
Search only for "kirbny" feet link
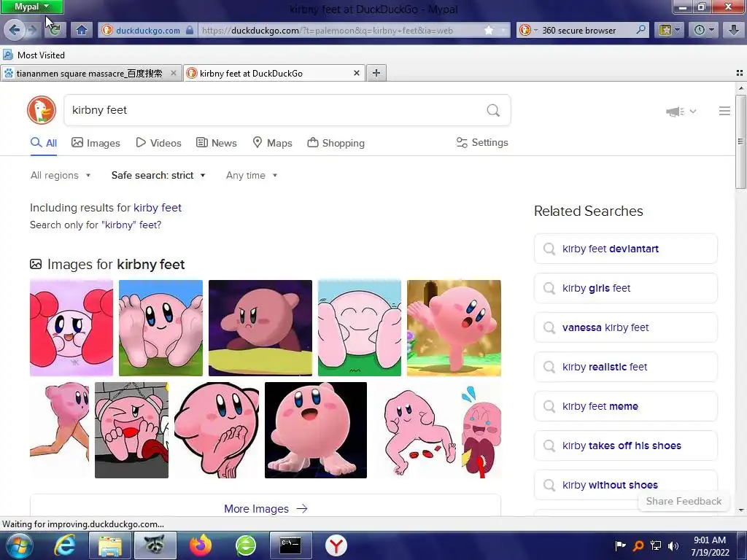131,225
